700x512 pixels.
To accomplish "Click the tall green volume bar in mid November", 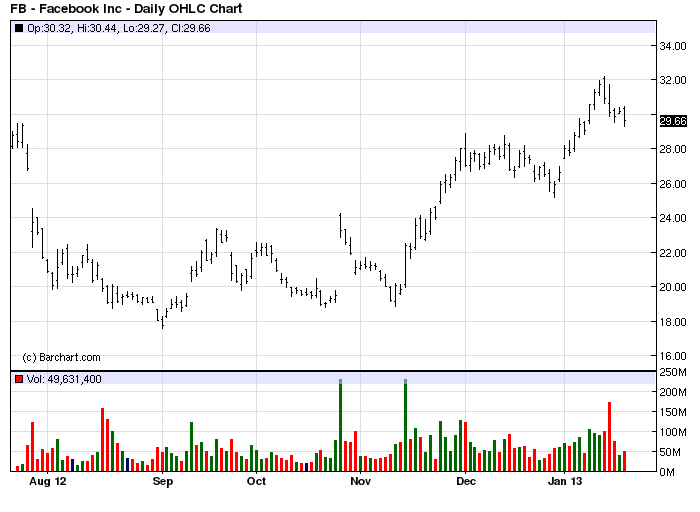I will click(x=405, y=425).
